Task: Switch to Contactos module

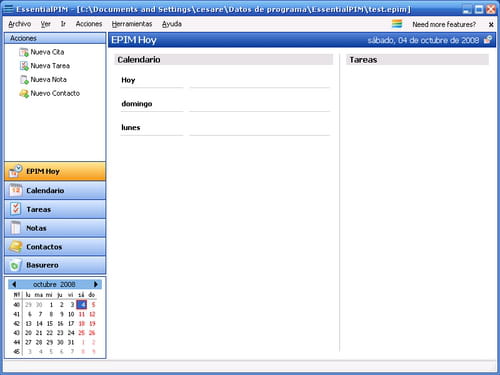Action: [x=55, y=247]
